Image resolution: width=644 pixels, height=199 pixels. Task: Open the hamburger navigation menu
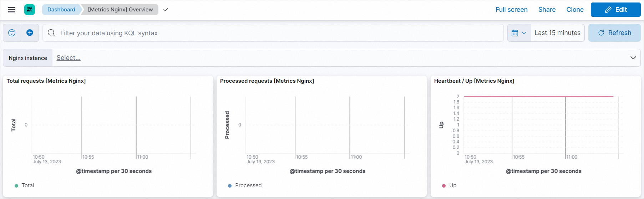pos(12,10)
